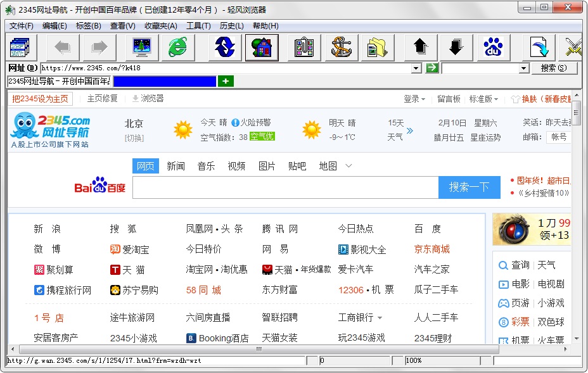The height and width of the screenshot is (373, 588).
Task: Click the black down arrow icon
Action: click(x=456, y=47)
